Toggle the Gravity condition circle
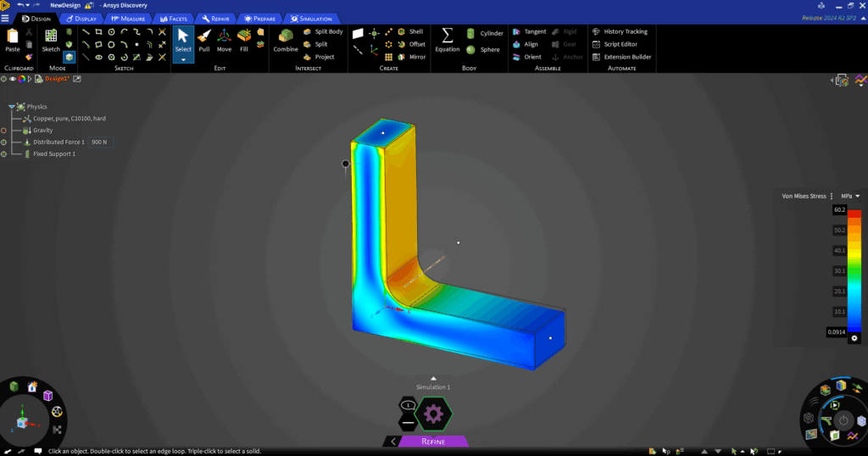Image resolution: width=868 pixels, height=456 pixels. [x=4, y=131]
